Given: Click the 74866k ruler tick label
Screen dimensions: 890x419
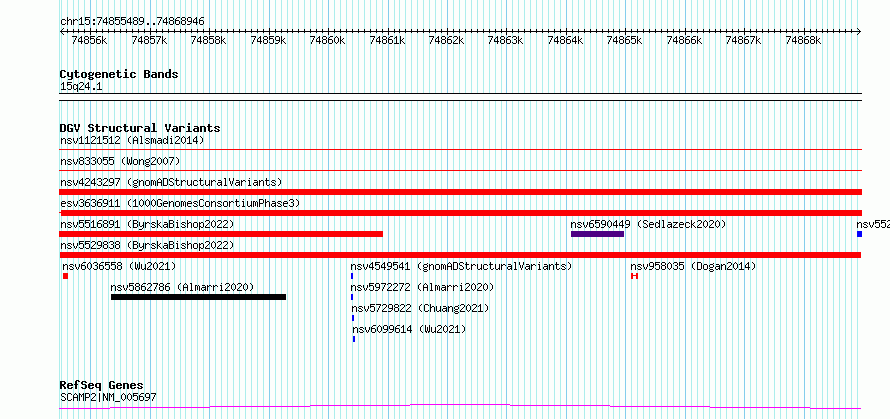Looking at the screenshot, I should pyautogui.click(x=684, y=40).
